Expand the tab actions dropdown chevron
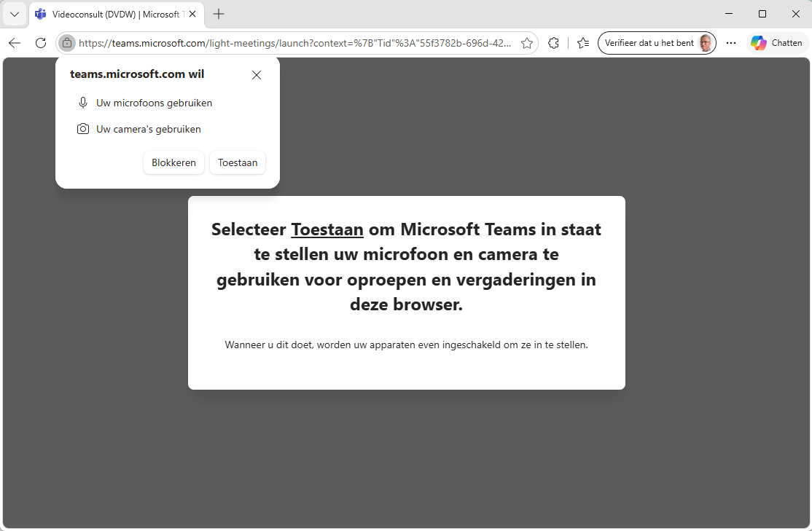This screenshot has width=812, height=531. click(x=15, y=14)
